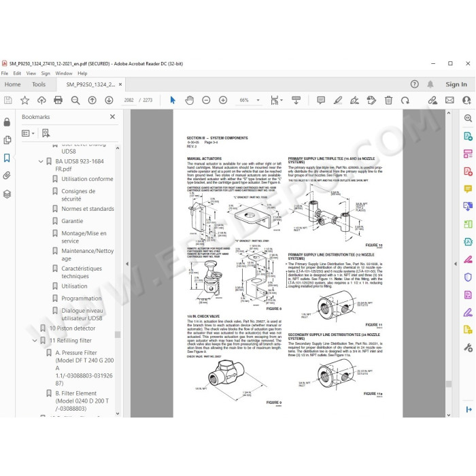This screenshot has width=476, height=476.
Task: Click the Sign In button
Action: (456, 84)
